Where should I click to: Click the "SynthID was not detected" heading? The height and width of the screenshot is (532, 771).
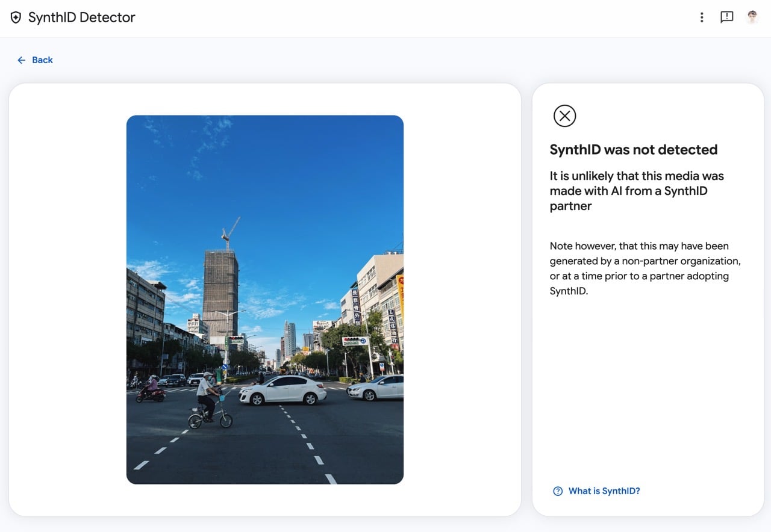[634, 150]
